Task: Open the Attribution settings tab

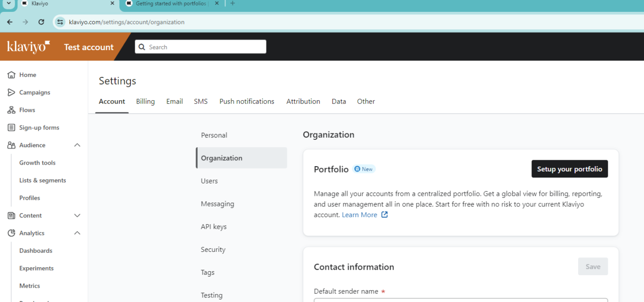Action: pos(303,101)
